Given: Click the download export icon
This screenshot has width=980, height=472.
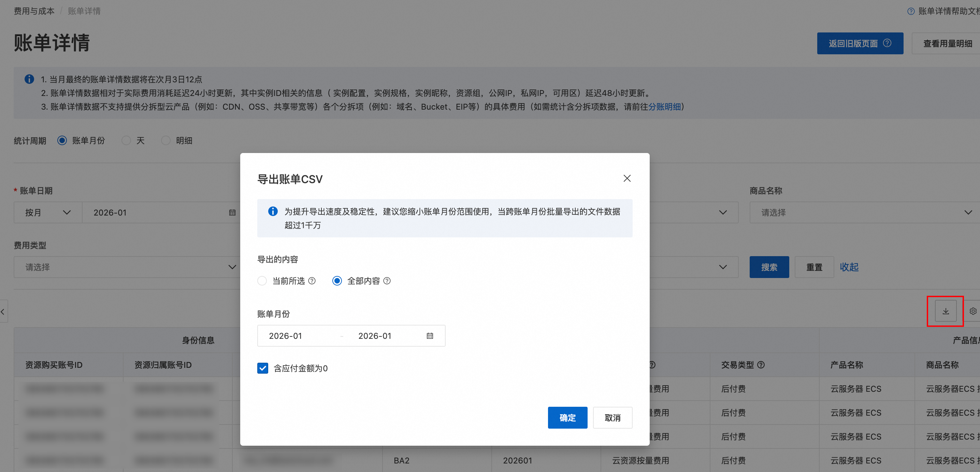Looking at the screenshot, I should click(x=946, y=311).
